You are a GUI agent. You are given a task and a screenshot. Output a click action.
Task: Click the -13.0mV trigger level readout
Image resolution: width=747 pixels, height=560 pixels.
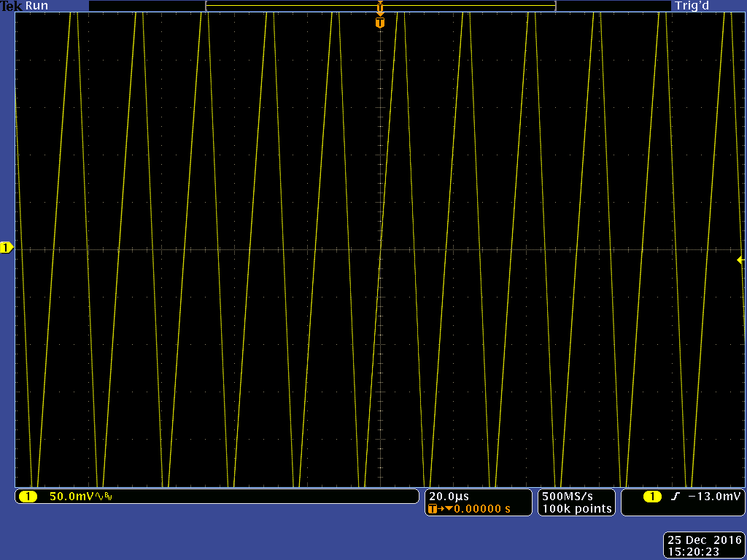(714, 497)
